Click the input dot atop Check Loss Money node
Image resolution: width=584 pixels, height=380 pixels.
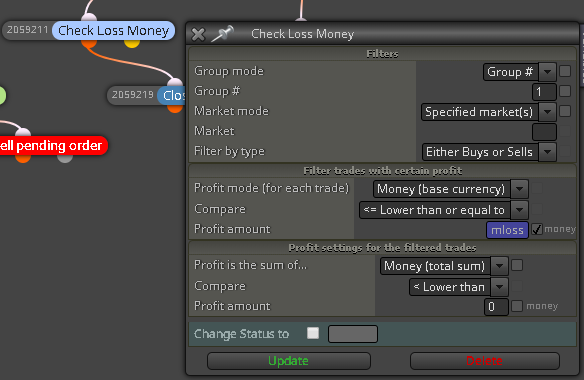tap(89, 18)
